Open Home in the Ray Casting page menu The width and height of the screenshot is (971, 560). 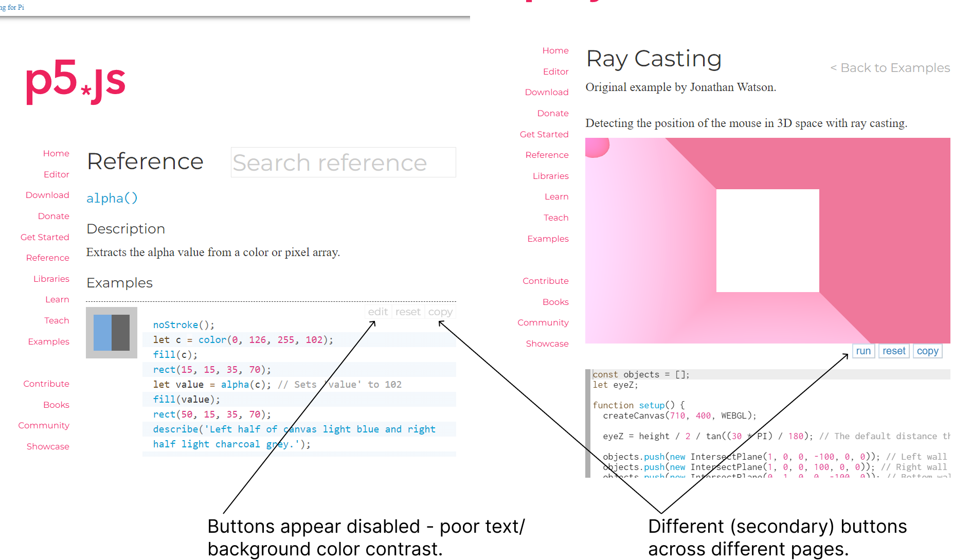[555, 50]
